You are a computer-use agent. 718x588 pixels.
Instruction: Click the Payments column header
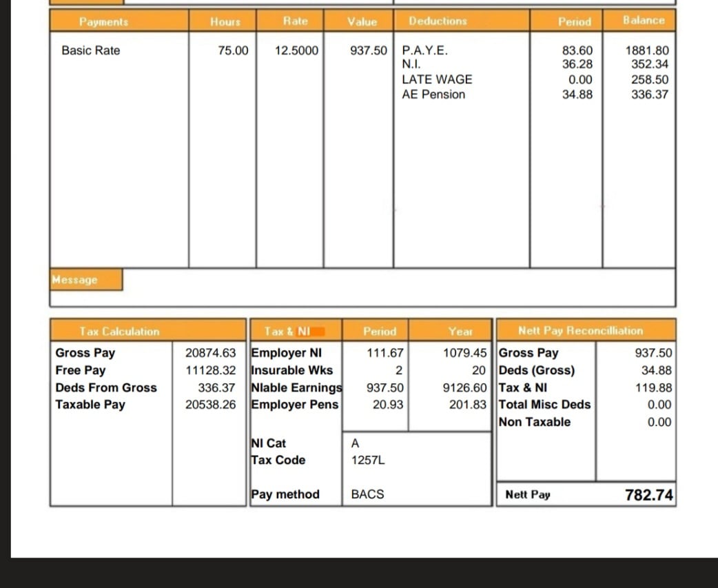click(x=103, y=21)
